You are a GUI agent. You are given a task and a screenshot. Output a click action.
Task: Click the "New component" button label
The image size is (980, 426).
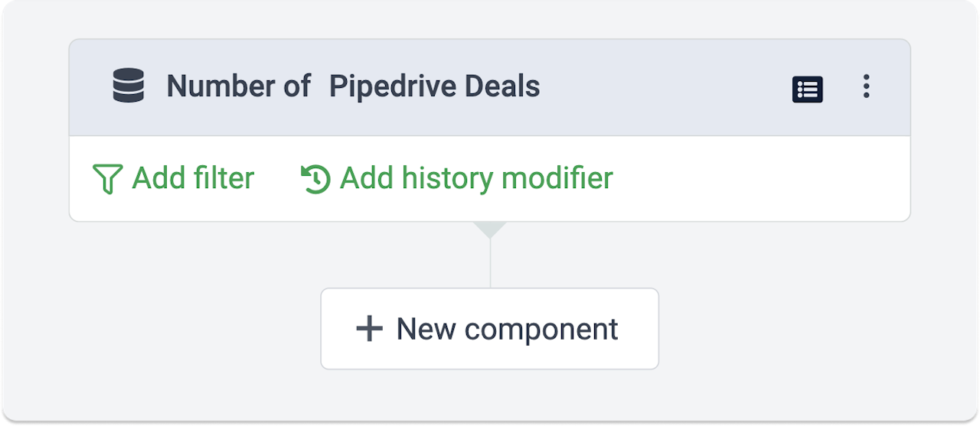click(507, 329)
